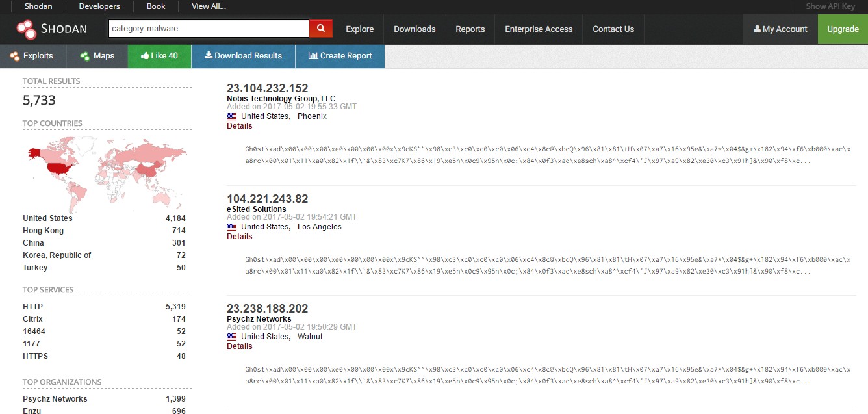Filter by China in top countries
Viewport: 868px width, 414px height.
pos(34,243)
